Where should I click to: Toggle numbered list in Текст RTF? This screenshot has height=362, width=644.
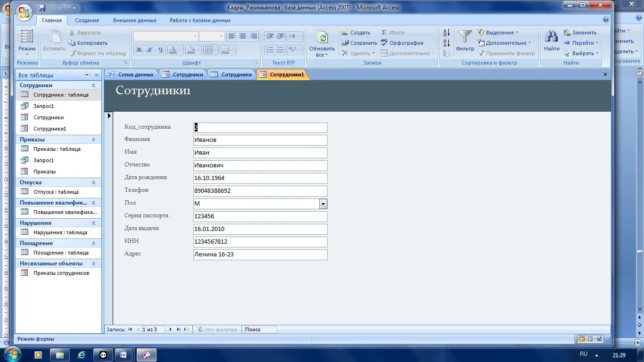pos(270,50)
